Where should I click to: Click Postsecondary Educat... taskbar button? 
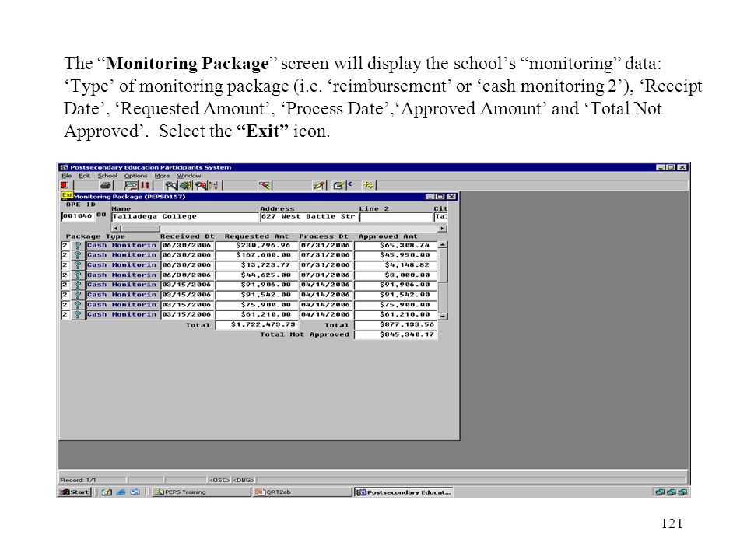[x=404, y=492]
